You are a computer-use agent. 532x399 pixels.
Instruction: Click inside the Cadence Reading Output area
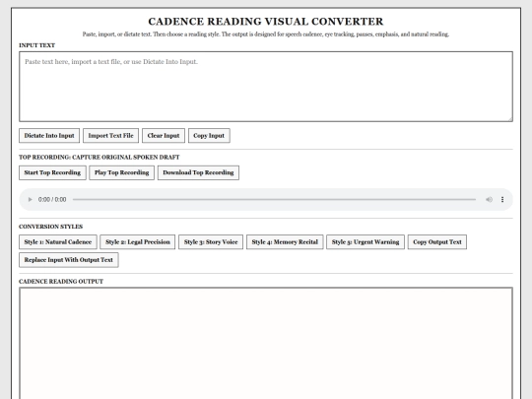[x=266, y=344]
